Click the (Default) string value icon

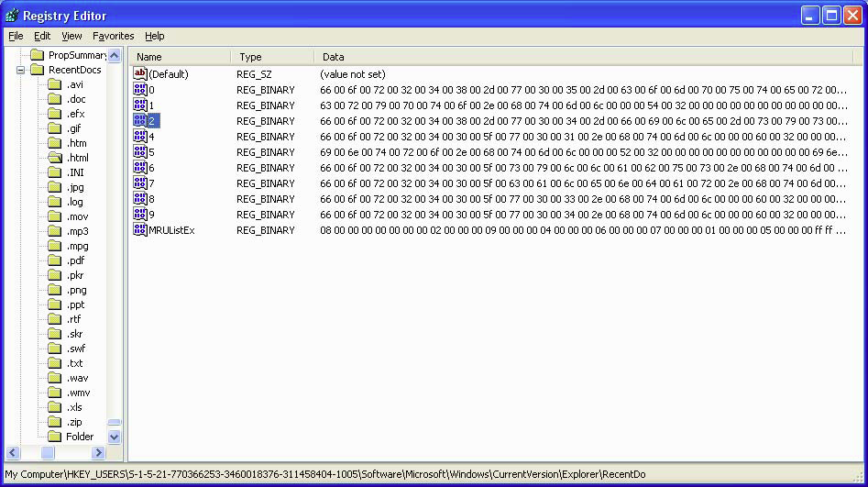[140, 73]
